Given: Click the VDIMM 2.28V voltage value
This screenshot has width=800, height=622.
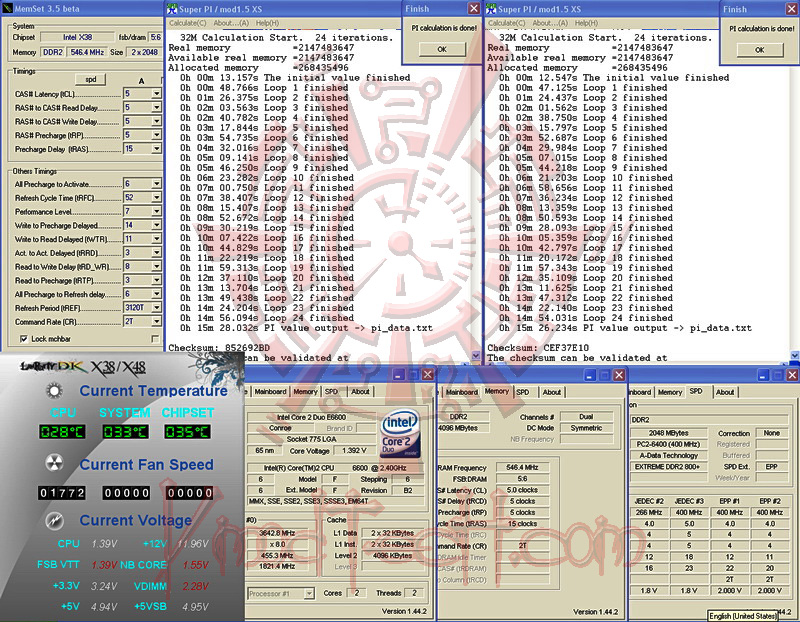Looking at the screenshot, I should pyautogui.click(x=195, y=586).
